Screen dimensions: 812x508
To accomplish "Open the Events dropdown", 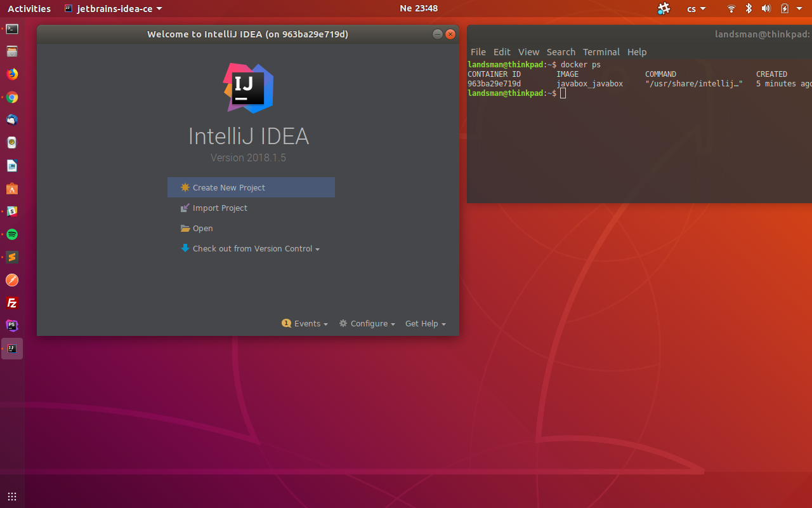I will coord(305,323).
